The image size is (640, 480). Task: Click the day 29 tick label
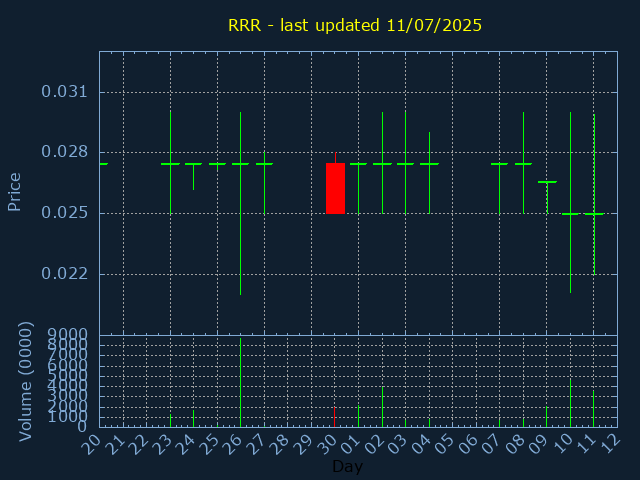302,444
